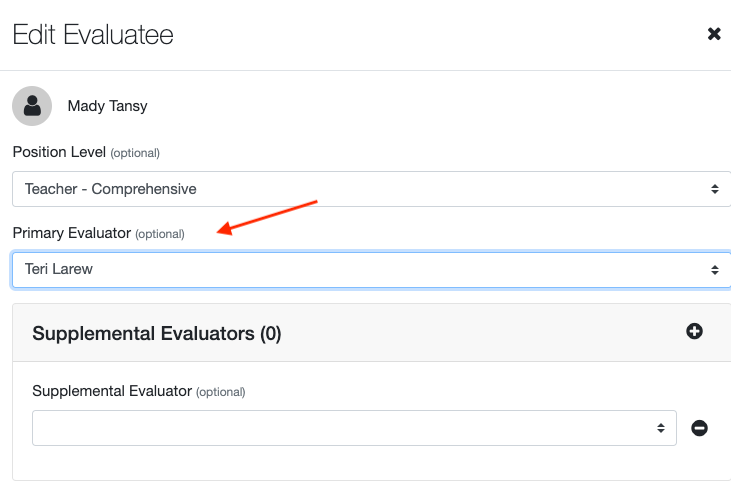
Task: Click "(optional)" beside Supplemental Evaluator
Action: (x=220, y=392)
